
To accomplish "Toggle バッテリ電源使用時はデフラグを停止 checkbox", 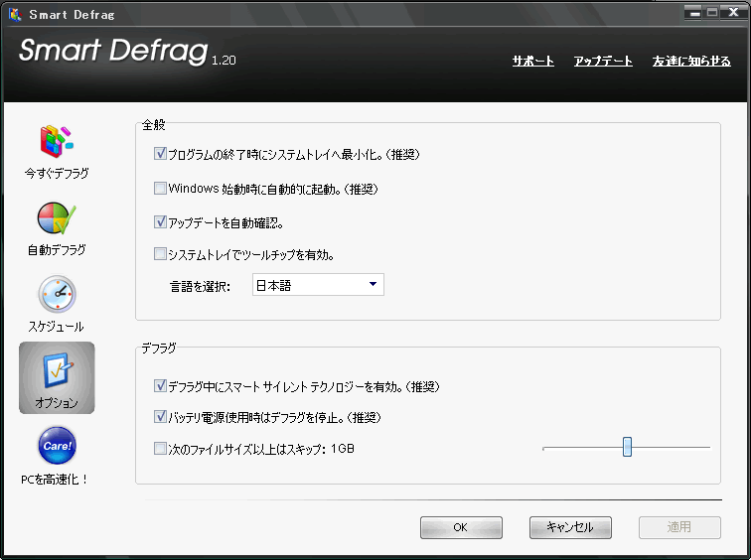I will [x=160, y=416].
